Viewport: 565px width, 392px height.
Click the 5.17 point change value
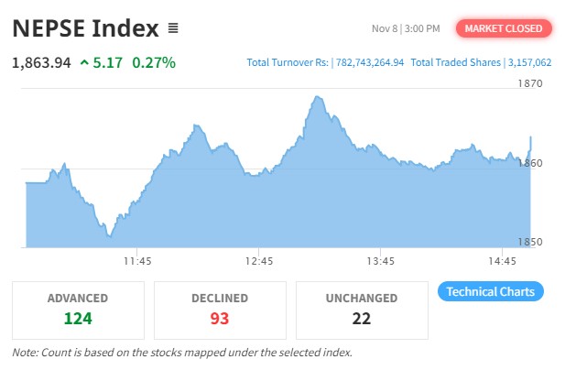pyautogui.click(x=108, y=63)
